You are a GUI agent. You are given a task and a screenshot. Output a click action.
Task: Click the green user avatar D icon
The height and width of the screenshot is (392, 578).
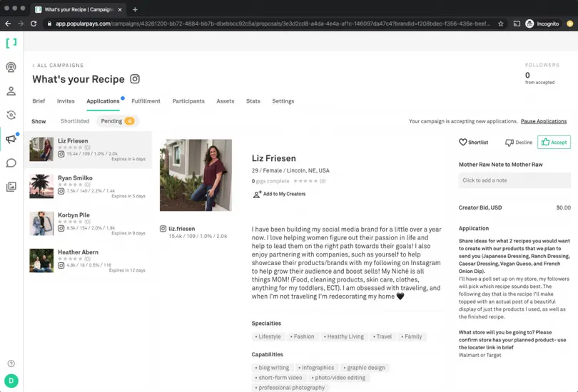tap(11, 381)
